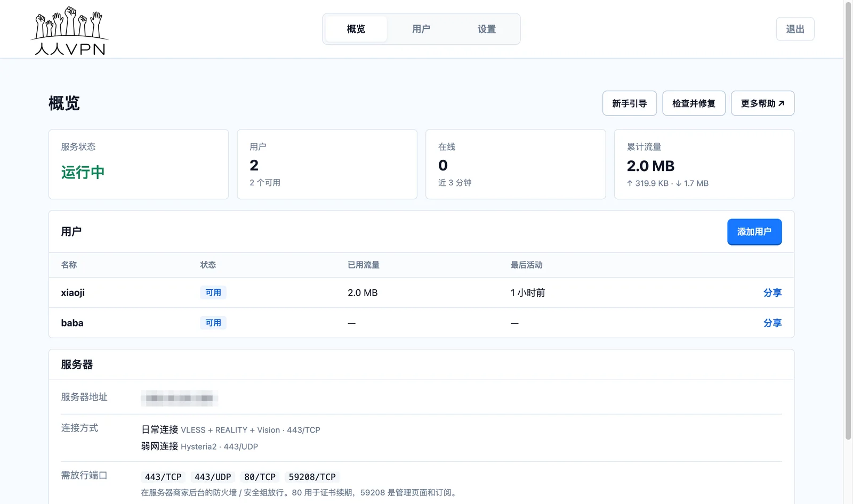Viewport: 853px width, 504px height.
Task: Click the 最后活动 column header
Action: tap(527, 265)
